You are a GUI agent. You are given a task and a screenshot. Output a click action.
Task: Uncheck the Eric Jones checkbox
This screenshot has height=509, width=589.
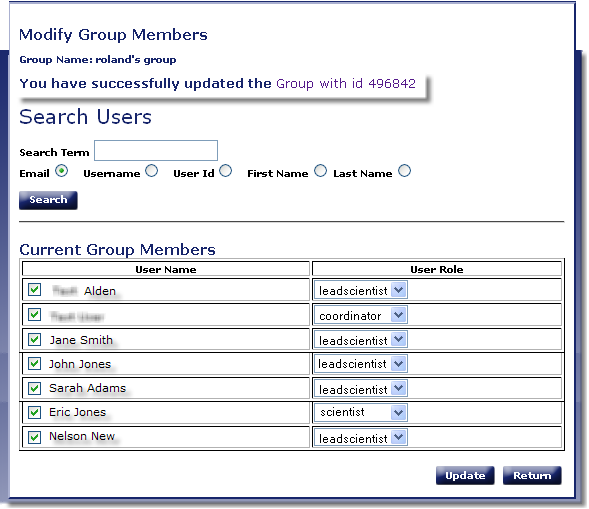(x=35, y=412)
